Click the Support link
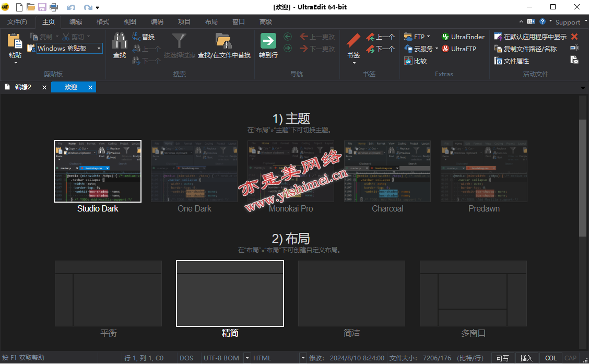The height and width of the screenshot is (364, 589). [x=568, y=22]
